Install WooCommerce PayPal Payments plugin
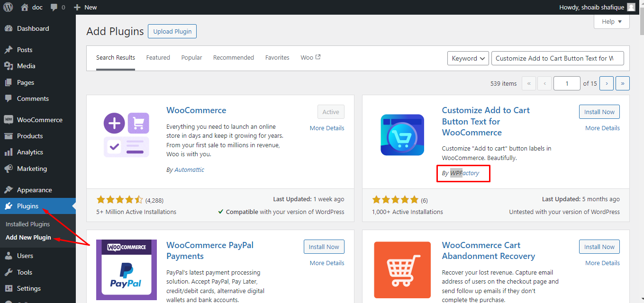Viewport: 644px width, 303px height. pos(324,247)
